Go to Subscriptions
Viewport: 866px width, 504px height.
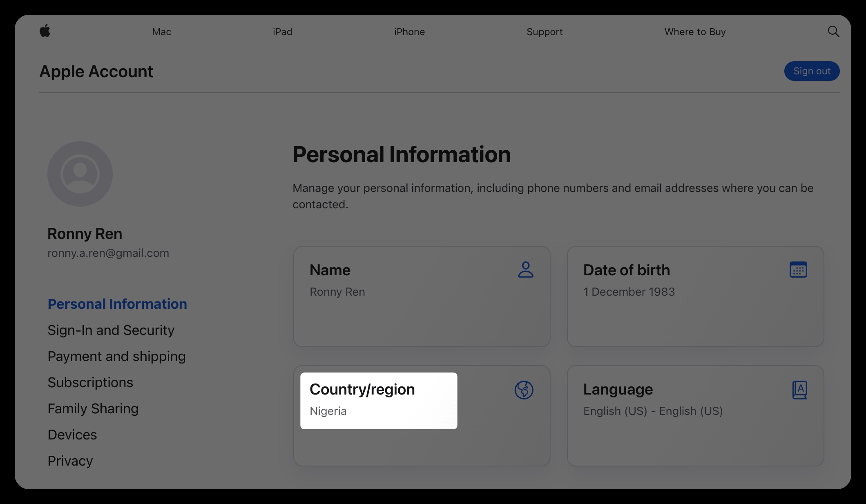coord(90,382)
